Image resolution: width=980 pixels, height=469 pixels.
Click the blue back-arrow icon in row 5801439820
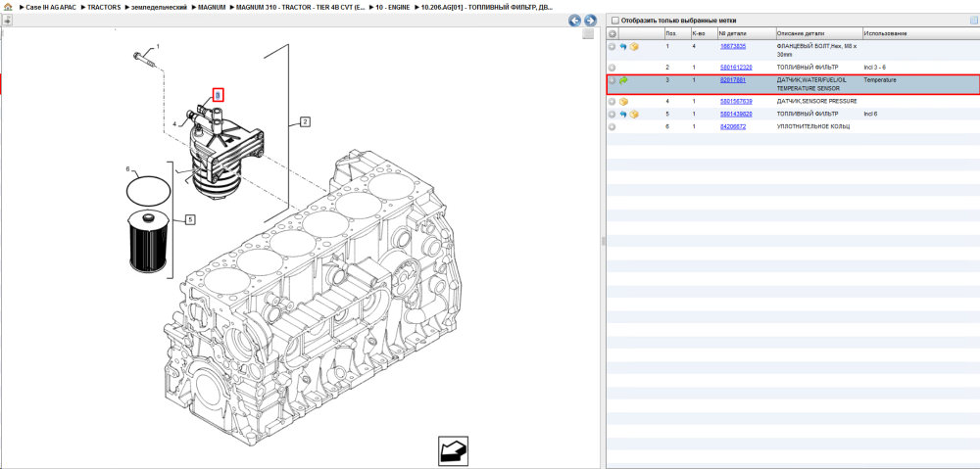(x=623, y=115)
